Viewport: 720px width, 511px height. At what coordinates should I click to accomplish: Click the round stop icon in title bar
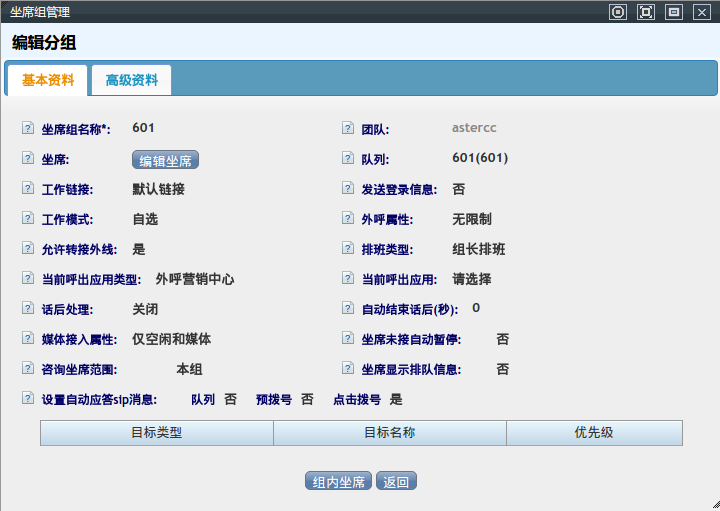click(x=618, y=12)
